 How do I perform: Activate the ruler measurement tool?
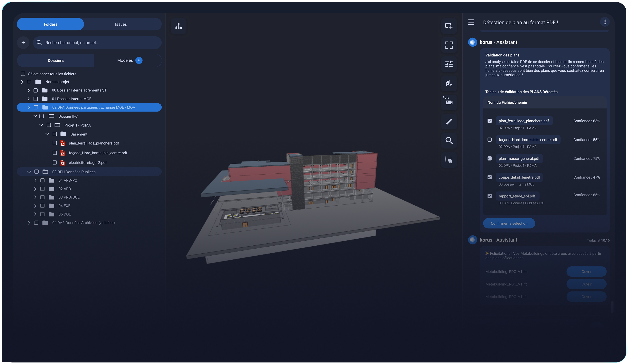tap(449, 121)
